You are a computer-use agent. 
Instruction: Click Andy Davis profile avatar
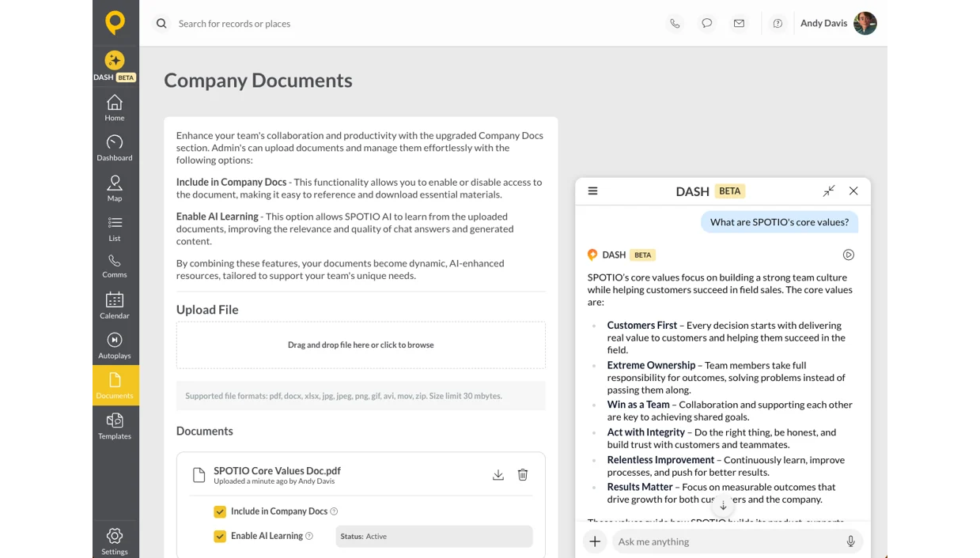click(x=865, y=23)
